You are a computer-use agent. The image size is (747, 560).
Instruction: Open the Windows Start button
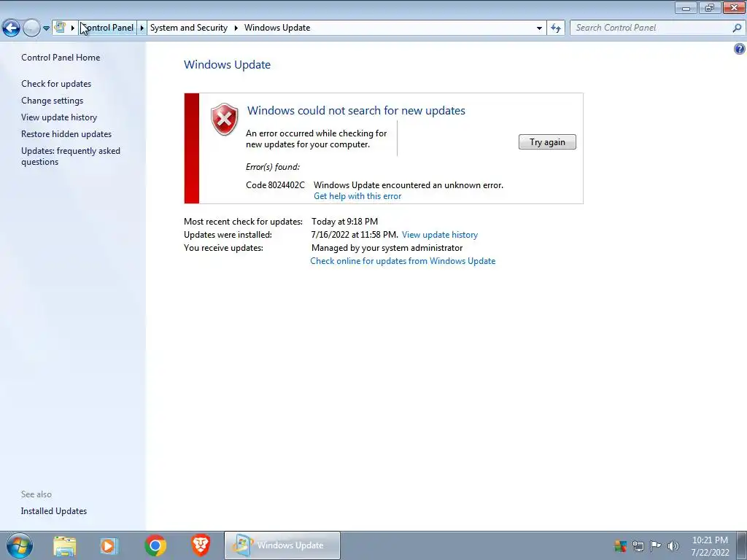tap(20, 545)
